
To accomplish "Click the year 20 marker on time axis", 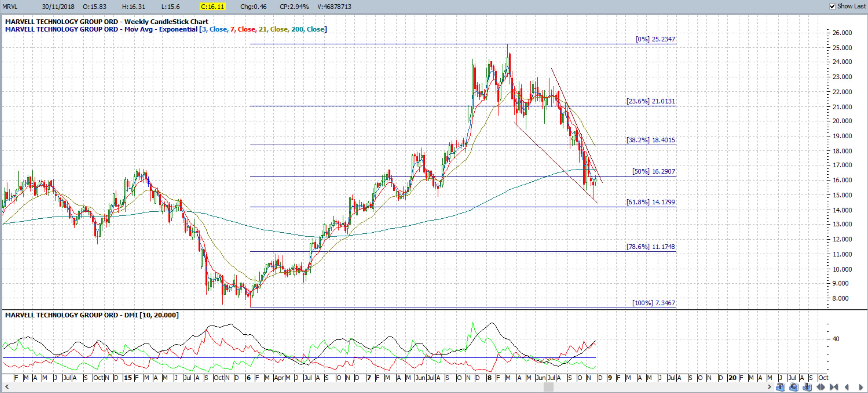I will tap(732, 378).
